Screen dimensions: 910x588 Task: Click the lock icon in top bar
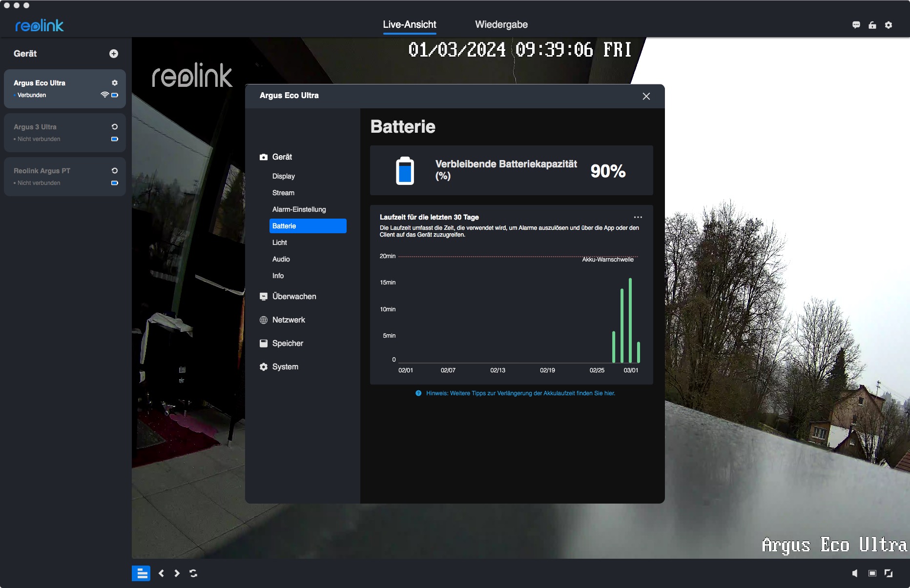pos(872,25)
